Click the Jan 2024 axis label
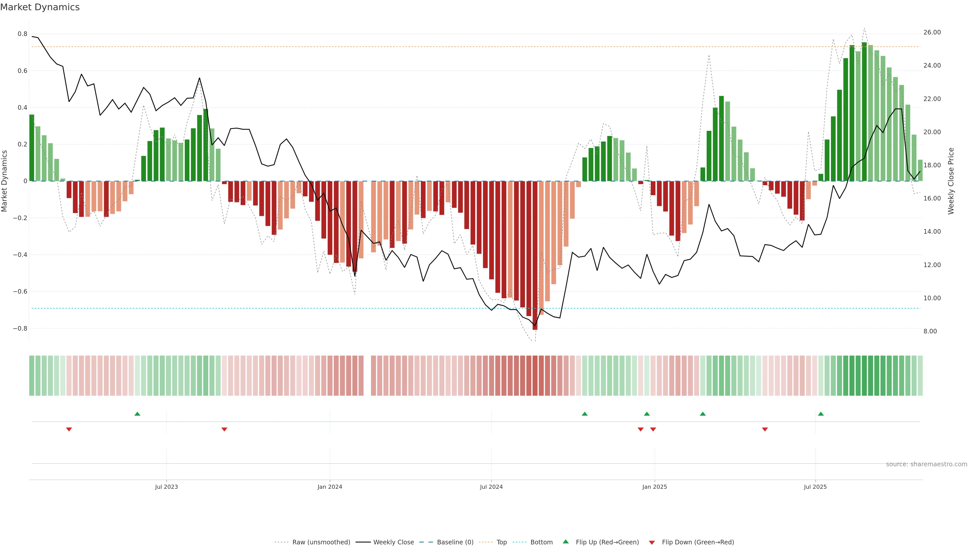Image resolution: width=980 pixels, height=551 pixels. click(x=330, y=487)
